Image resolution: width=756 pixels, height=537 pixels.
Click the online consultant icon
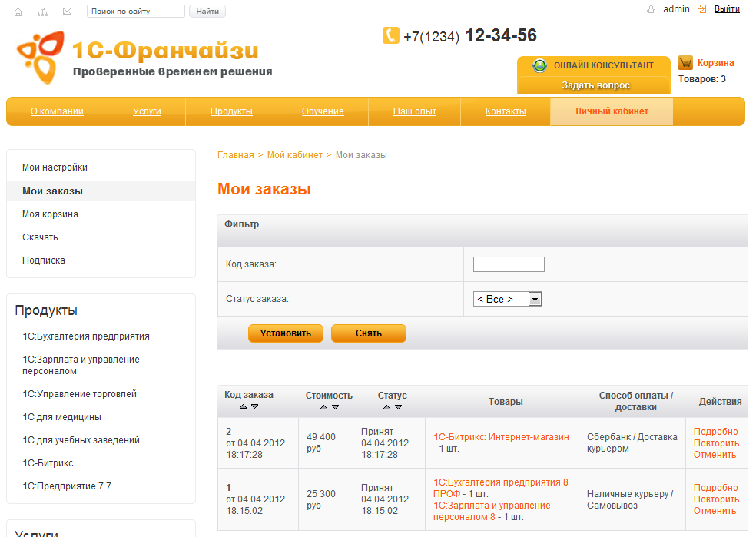(x=540, y=66)
